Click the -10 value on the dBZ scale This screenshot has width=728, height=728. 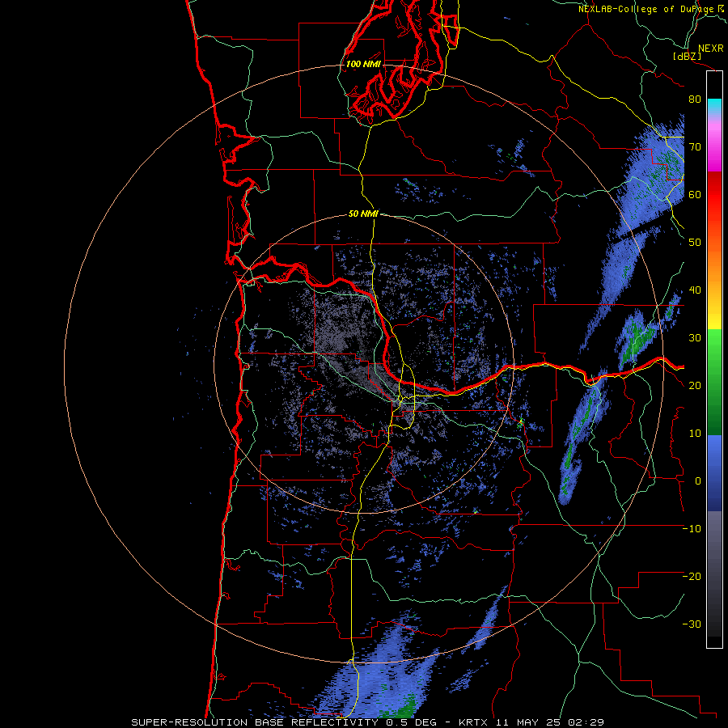tap(692, 529)
